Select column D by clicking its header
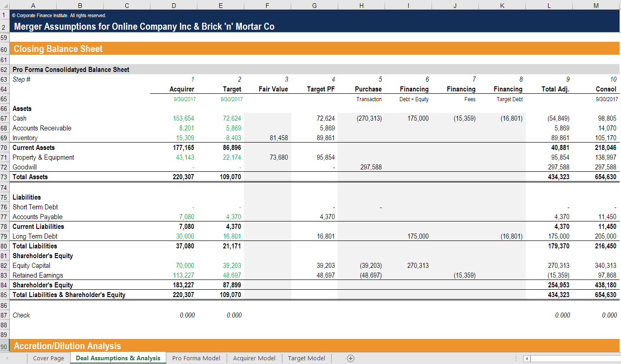 point(174,5)
